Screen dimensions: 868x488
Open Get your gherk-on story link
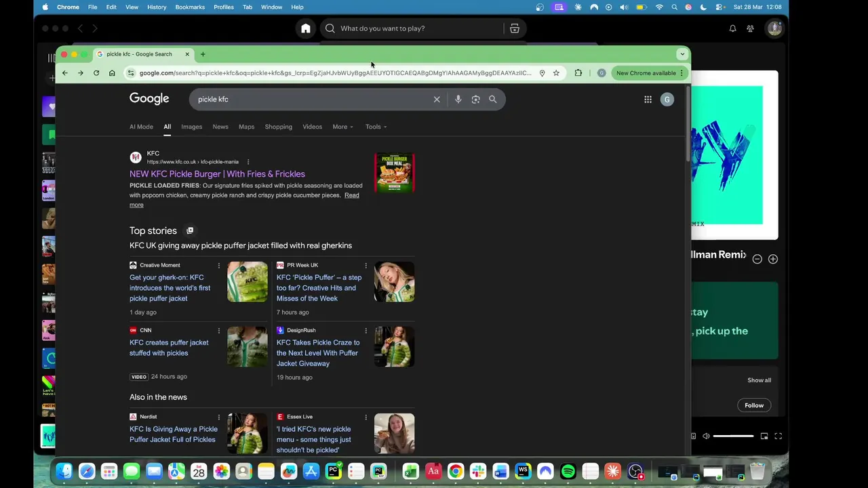pyautogui.click(x=170, y=288)
